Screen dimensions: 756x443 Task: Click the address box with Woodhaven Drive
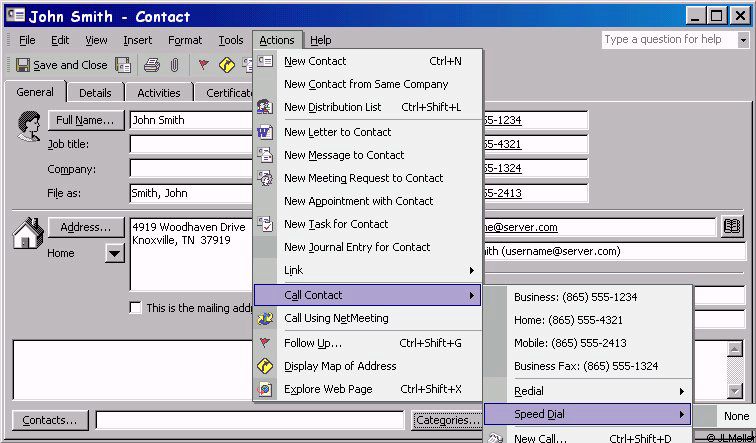point(191,255)
